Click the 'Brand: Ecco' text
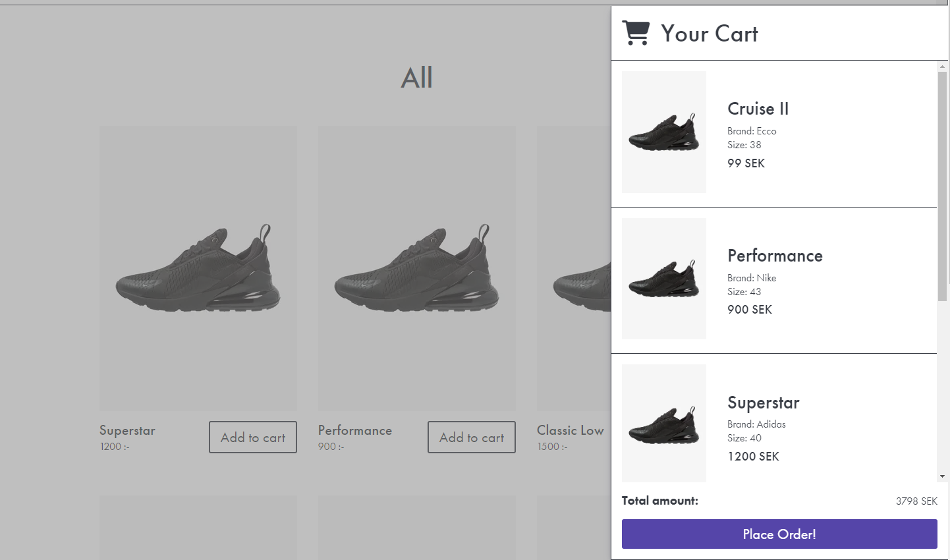 tap(752, 131)
